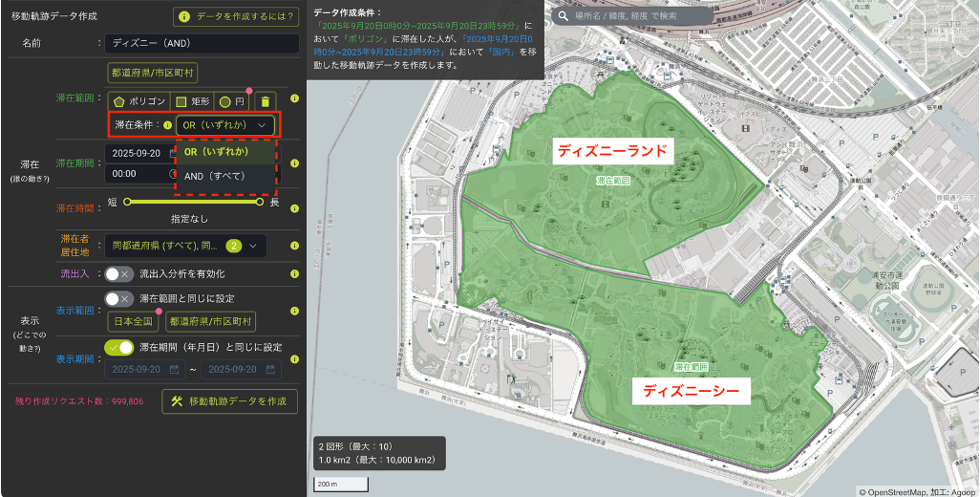The width and height of the screenshot is (980, 497).
Task: Click the magnifier icon in map search
Action: pos(565,16)
